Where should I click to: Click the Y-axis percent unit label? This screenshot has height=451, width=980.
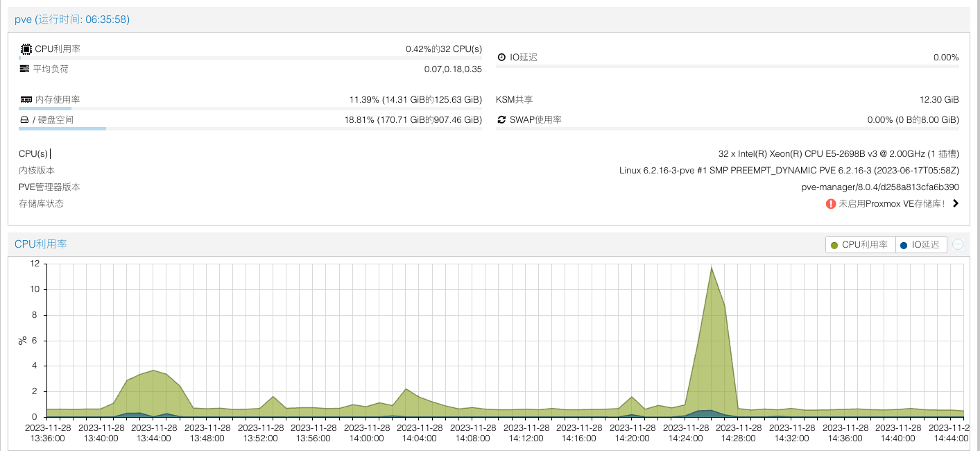22,340
